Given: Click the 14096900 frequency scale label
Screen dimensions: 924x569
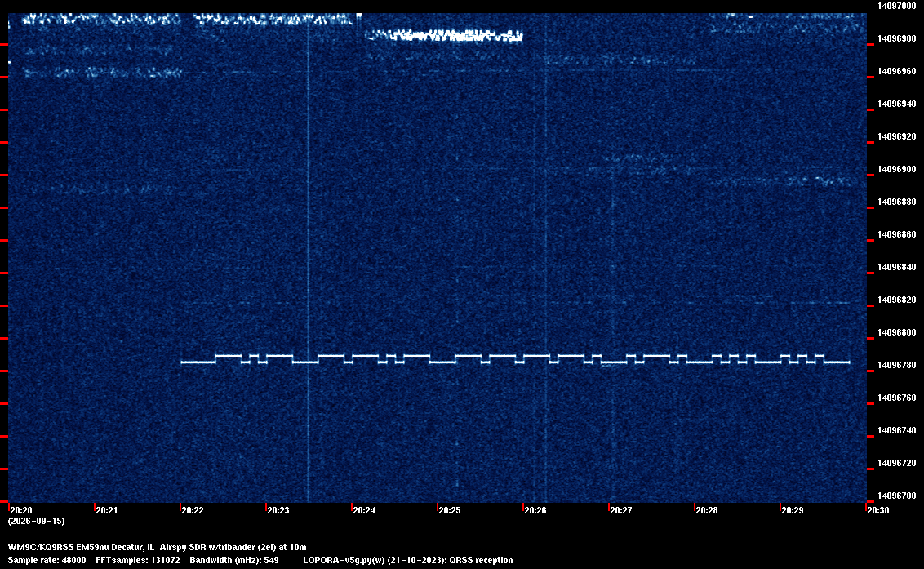Looking at the screenshot, I should pyautogui.click(x=897, y=169).
